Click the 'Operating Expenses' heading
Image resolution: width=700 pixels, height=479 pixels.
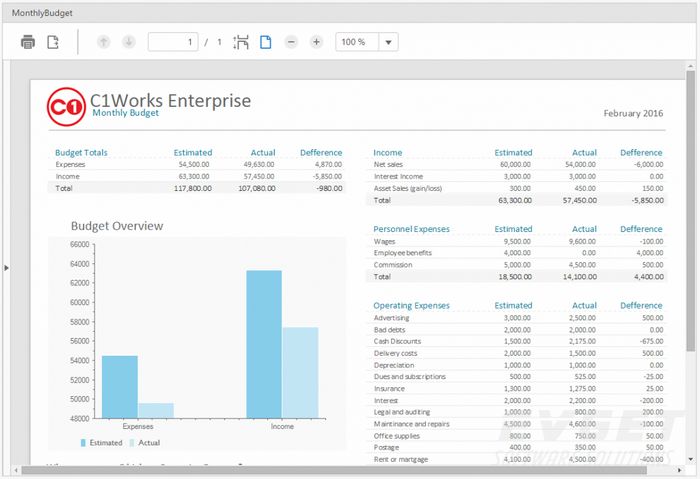click(x=411, y=305)
